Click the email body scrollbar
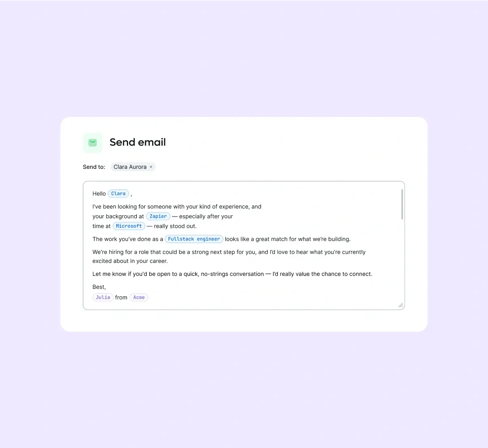488x448 pixels. (x=402, y=204)
